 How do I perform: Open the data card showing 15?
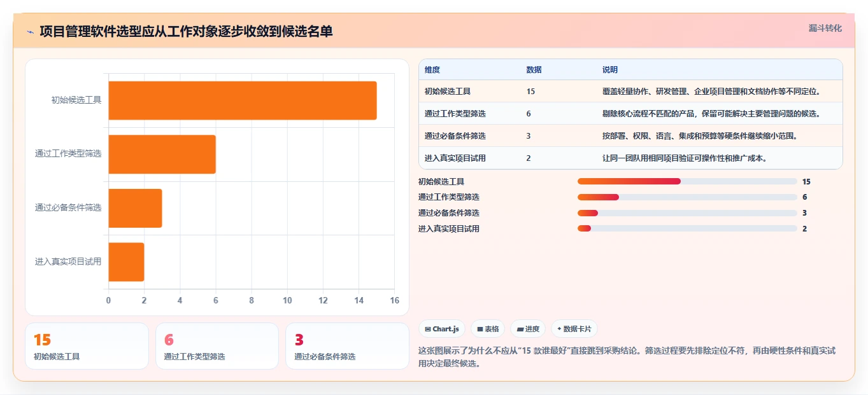[x=87, y=346]
